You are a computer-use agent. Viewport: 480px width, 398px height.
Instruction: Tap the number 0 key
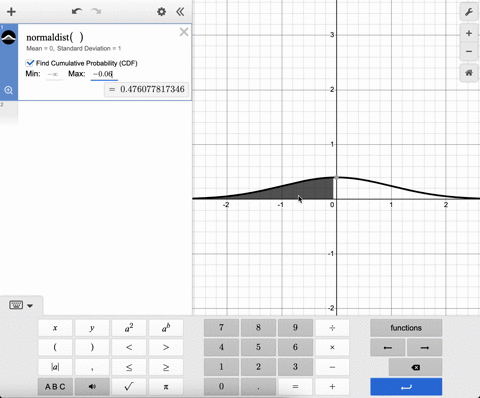pyautogui.click(x=221, y=387)
